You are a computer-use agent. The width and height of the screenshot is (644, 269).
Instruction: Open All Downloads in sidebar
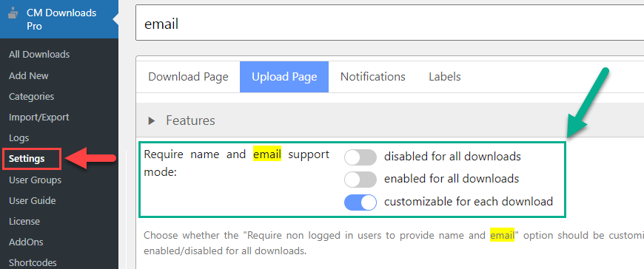tap(39, 55)
